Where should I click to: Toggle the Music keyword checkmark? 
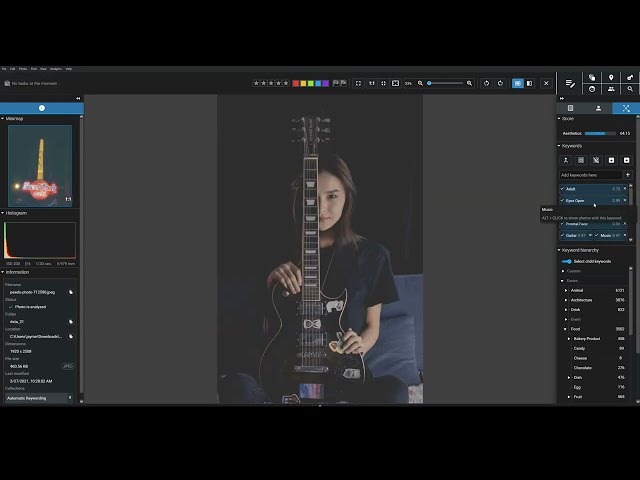(597, 236)
